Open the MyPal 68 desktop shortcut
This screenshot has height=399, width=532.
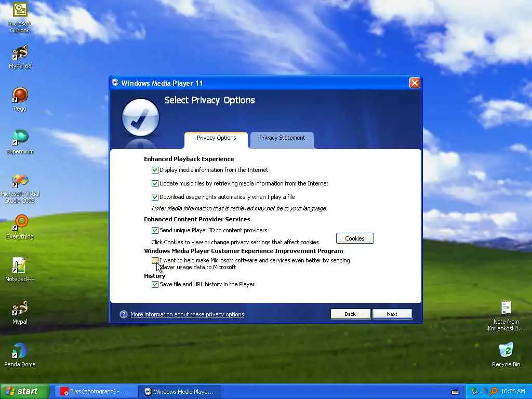click(20, 57)
